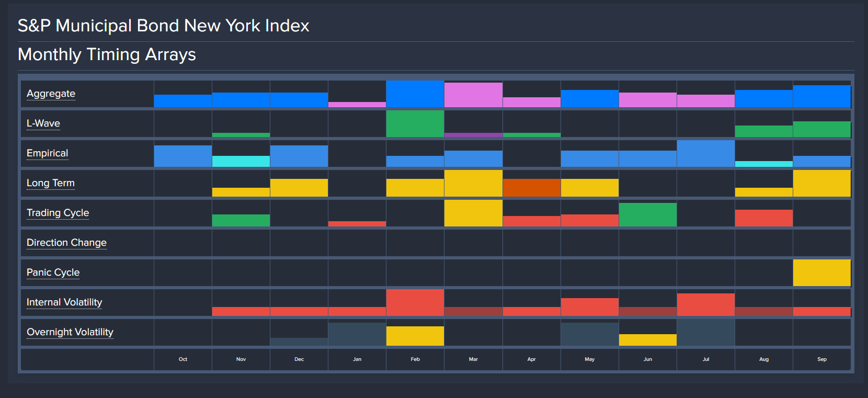
Task: Select the yellow Overnight Volatility bar in Feb
Action: (415, 336)
